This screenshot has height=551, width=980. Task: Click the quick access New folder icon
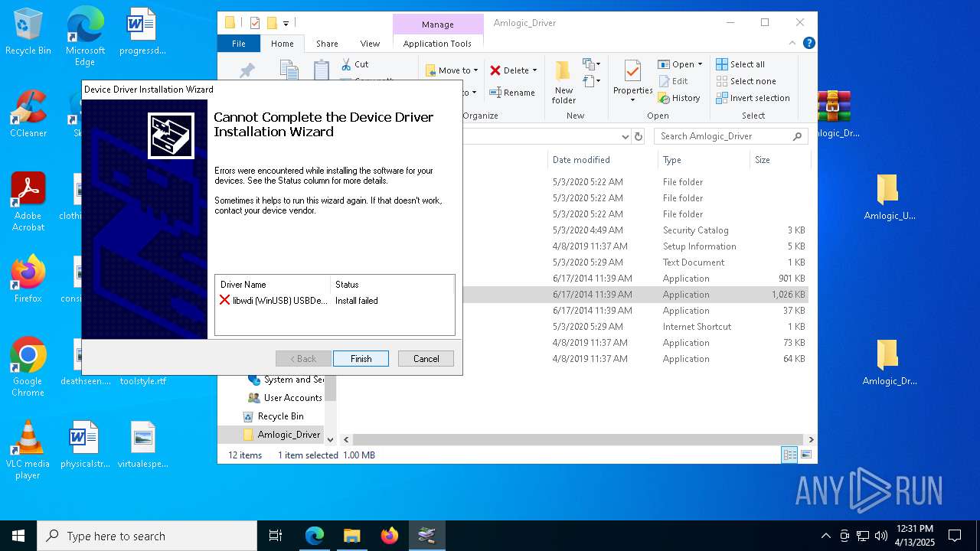pos(272,23)
